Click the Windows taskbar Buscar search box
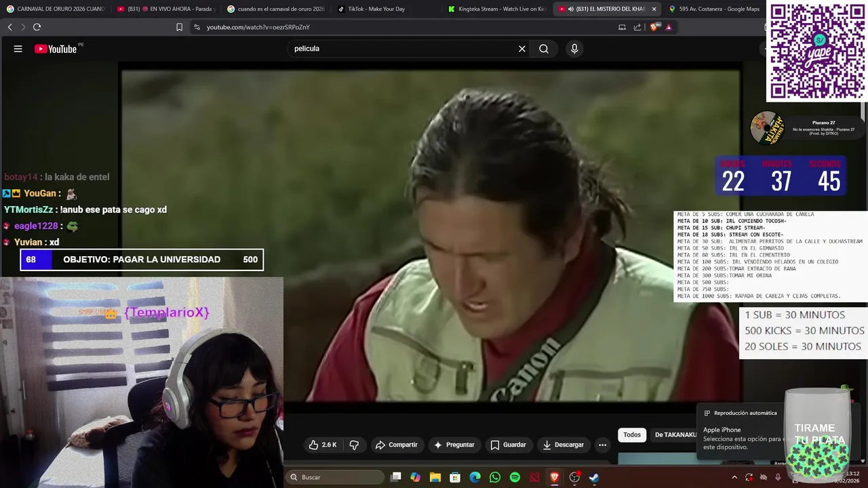868x488 pixels. [334, 477]
